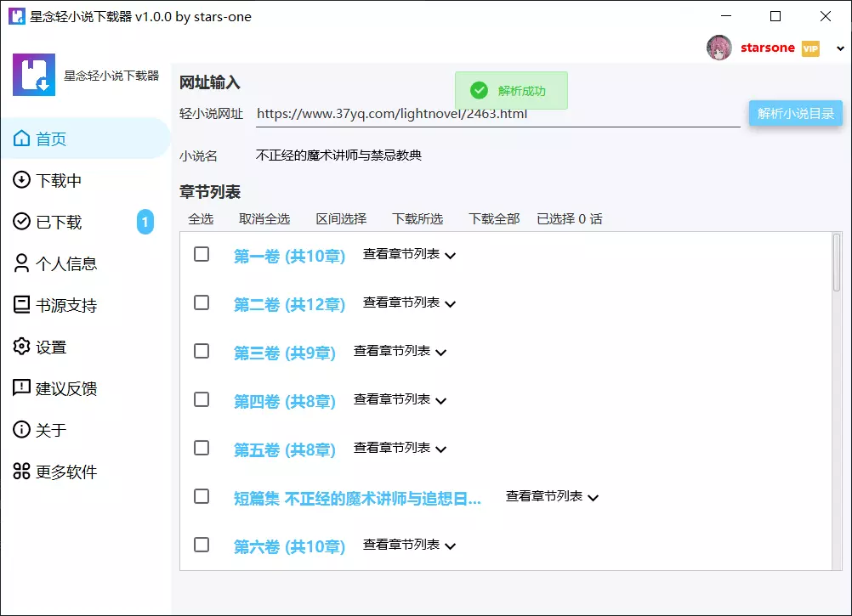Open settings (设置) gear icon
This screenshot has height=616, width=852.
pyautogui.click(x=21, y=347)
